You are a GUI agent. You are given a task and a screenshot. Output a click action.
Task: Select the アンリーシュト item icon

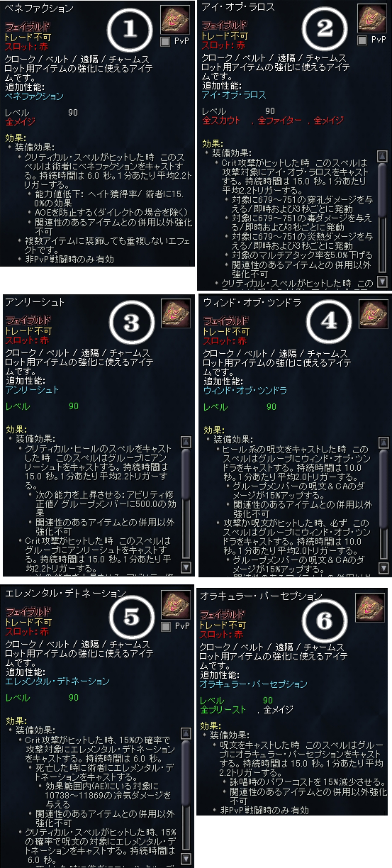(174, 313)
